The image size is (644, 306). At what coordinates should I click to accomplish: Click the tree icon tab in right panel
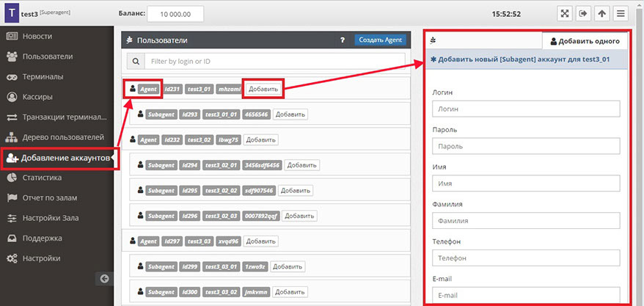[x=433, y=40]
